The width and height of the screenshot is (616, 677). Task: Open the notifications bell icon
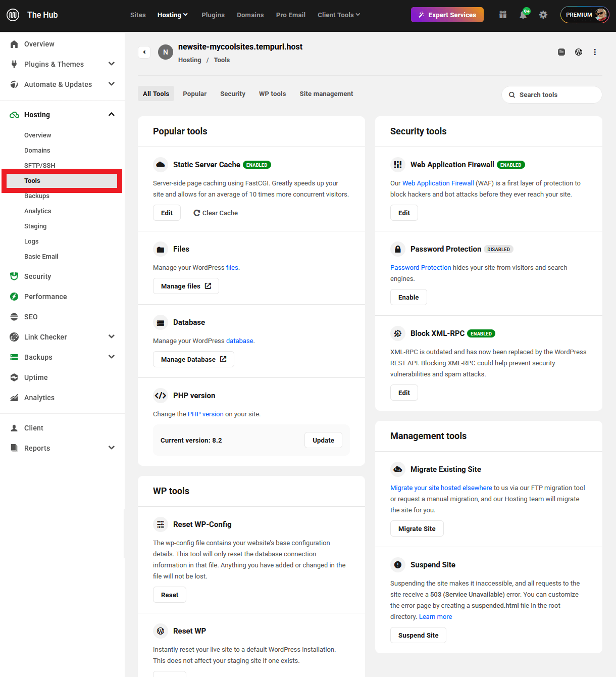[x=523, y=15]
